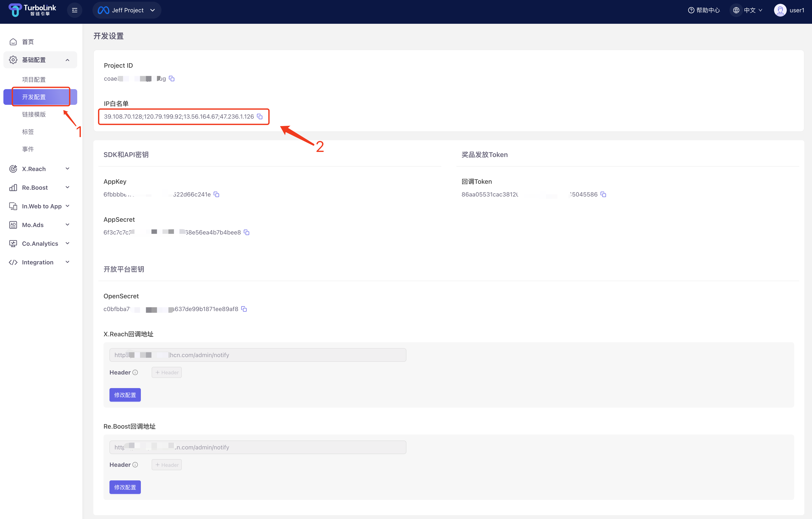This screenshot has width=812, height=519.
Task: Click the X.Reach callback URL field
Action: point(258,355)
